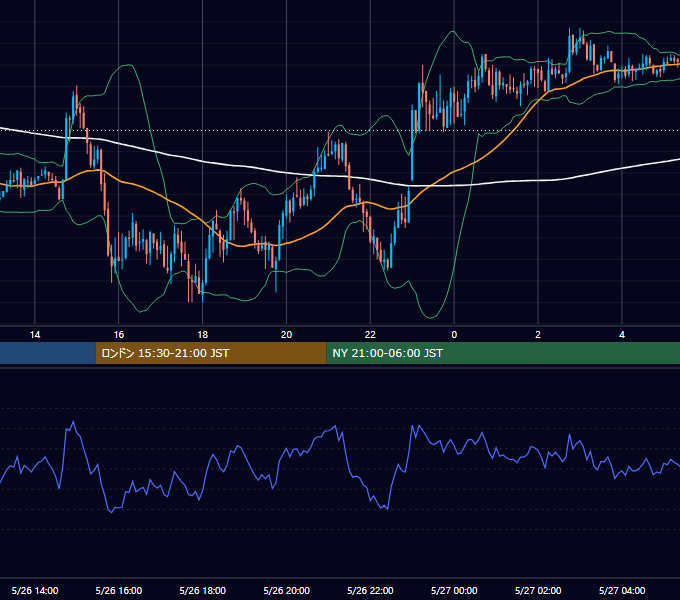This screenshot has height=600, width=680.
Task: Click the 5/26 18:00 date label
Action: [x=203, y=590]
